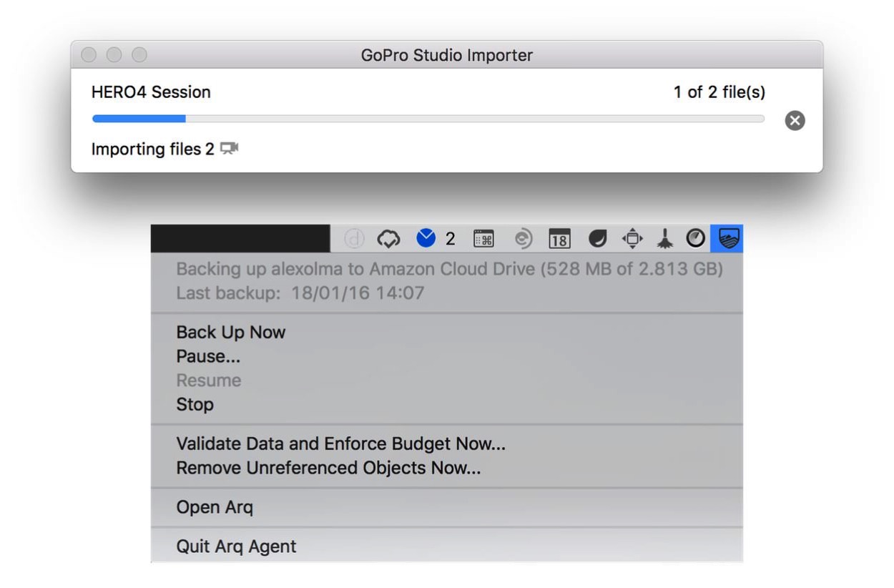894x588 pixels.
Task: Click the dark leaf-shaped menu bar icon
Action: (x=596, y=239)
